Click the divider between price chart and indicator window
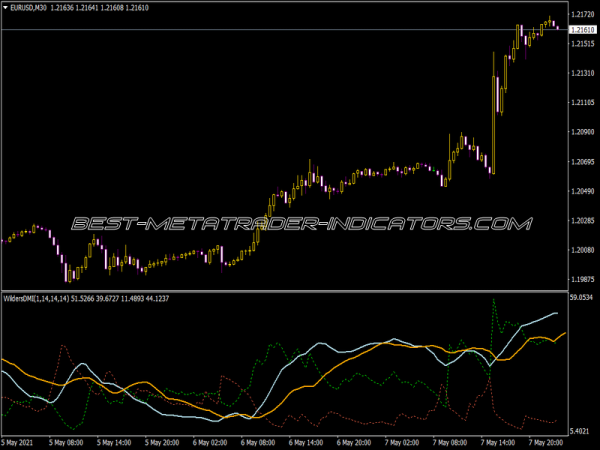Viewport: 600px width, 450px height. tap(300, 290)
